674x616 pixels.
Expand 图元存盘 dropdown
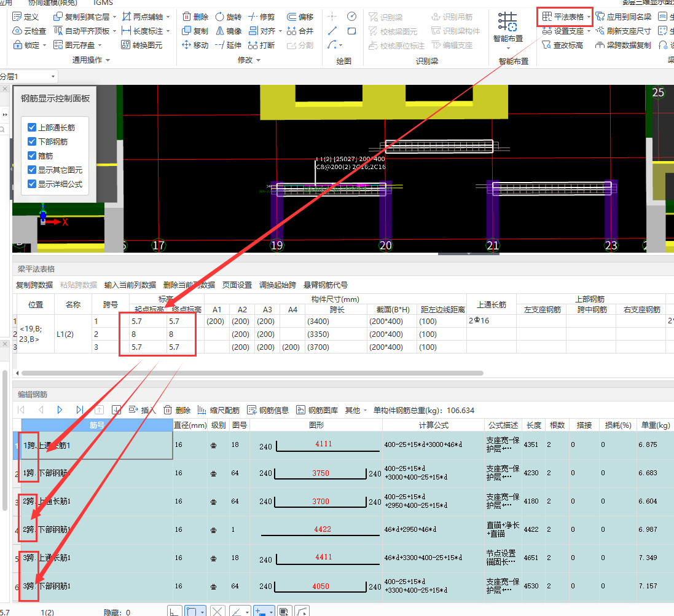pos(100,45)
